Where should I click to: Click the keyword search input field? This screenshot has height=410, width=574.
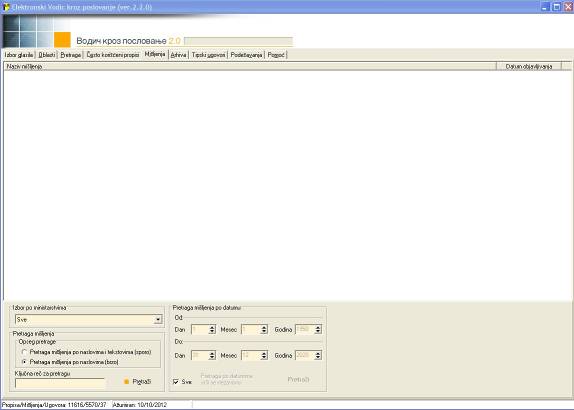[x=60, y=383]
